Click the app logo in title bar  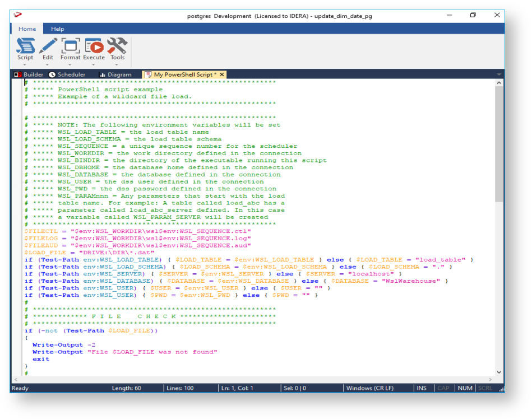pyautogui.click(x=17, y=15)
